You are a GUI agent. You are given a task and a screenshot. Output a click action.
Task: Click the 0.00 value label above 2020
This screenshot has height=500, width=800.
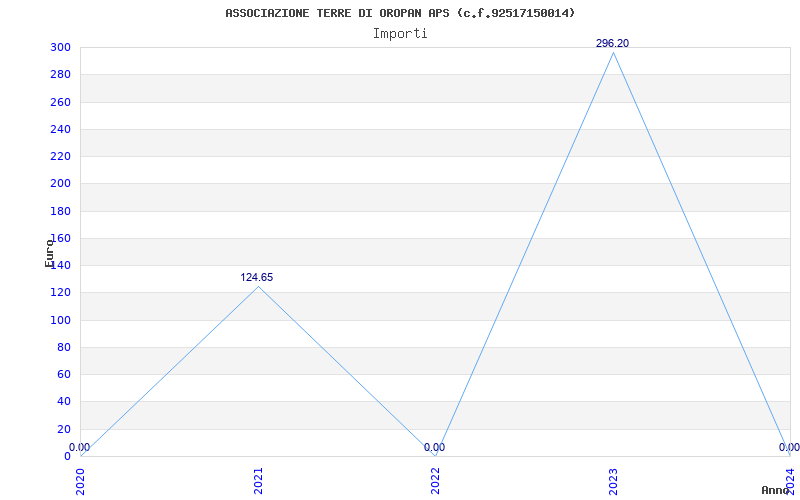[x=80, y=447]
